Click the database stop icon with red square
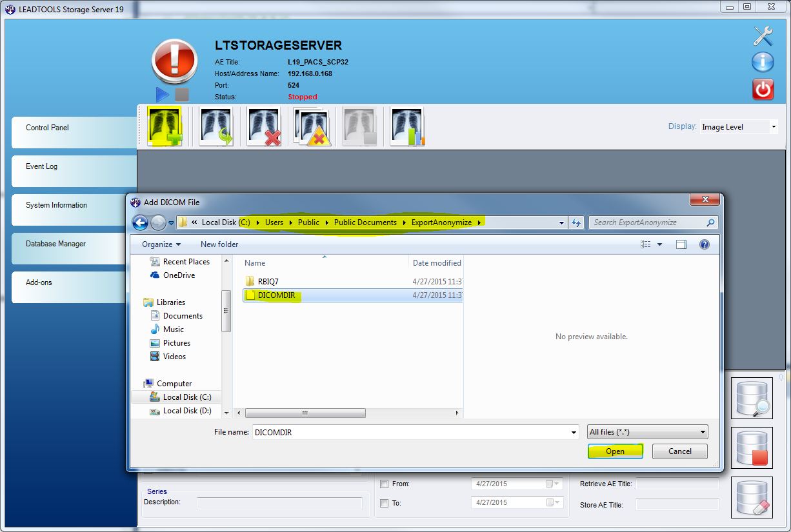The height and width of the screenshot is (532, 791). pyautogui.click(x=752, y=448)
